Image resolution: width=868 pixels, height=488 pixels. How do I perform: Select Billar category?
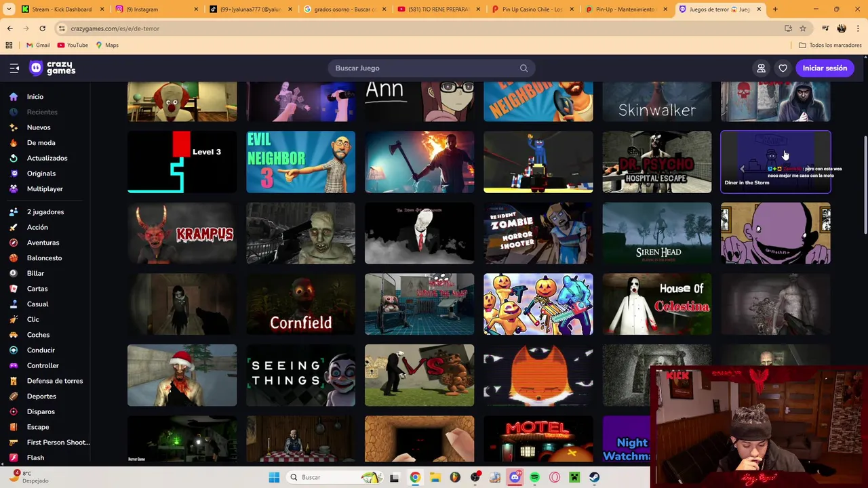point(35,273)
